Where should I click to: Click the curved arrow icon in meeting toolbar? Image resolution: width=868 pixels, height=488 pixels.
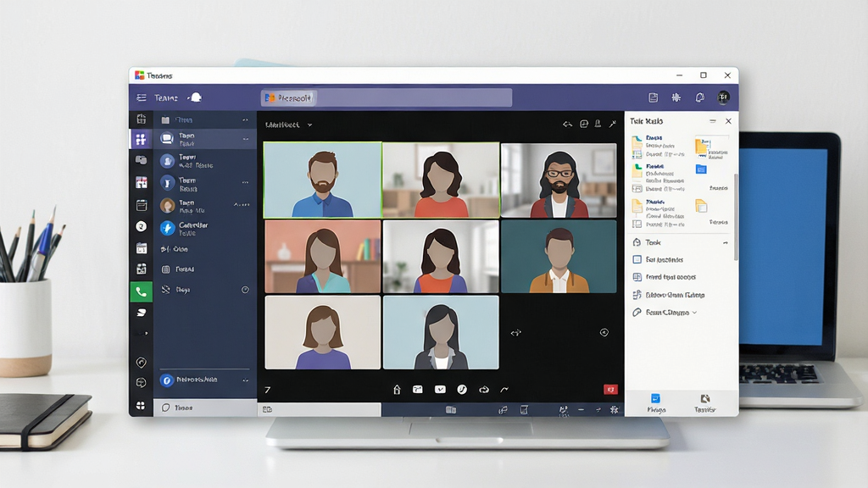click(x=504, y=390)
